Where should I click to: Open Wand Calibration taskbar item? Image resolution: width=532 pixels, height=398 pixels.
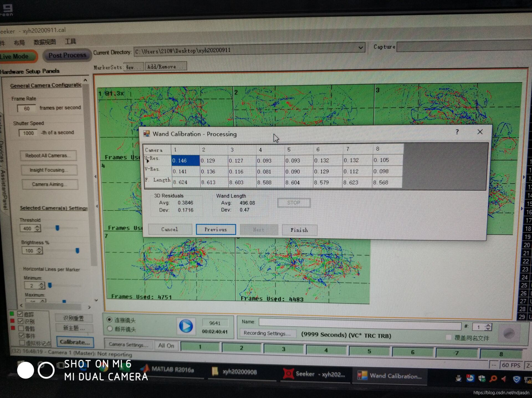[x=390, y=376]
